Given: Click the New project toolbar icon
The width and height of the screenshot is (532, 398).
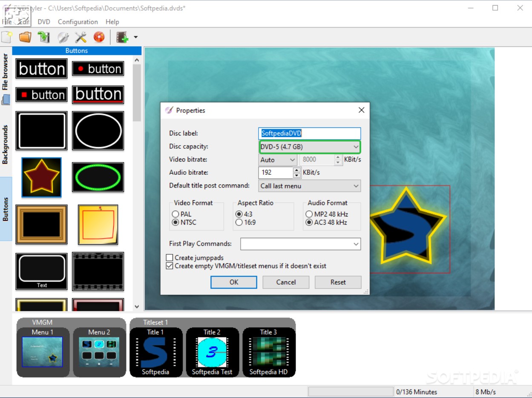Looking at the screenshot, I should pos(7,37).
